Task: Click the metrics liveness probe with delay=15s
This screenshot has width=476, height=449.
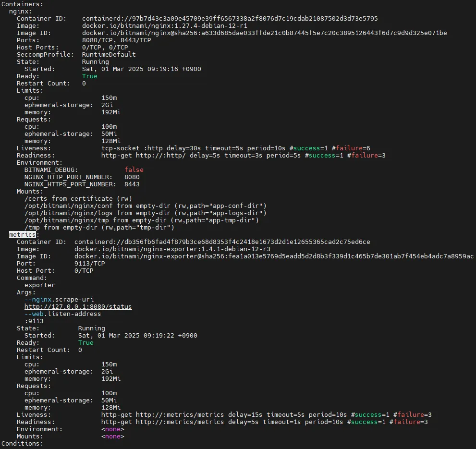Action: (x=266, y=415)
